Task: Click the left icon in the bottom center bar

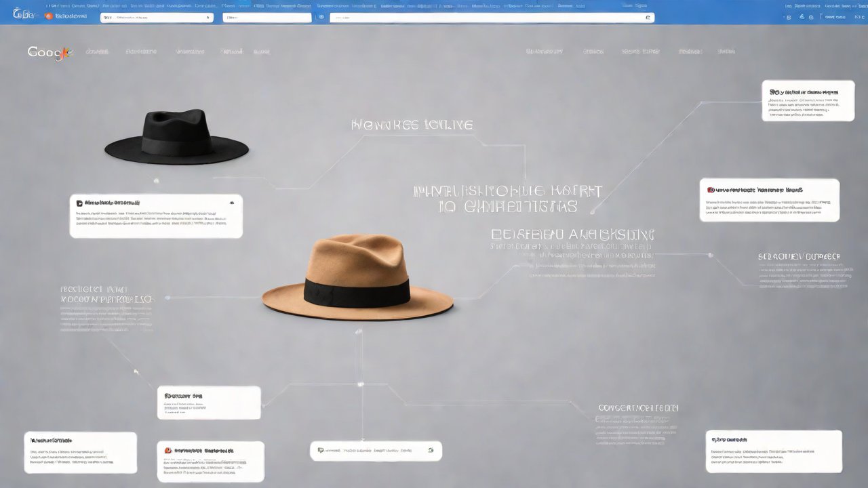Action: 321,450
